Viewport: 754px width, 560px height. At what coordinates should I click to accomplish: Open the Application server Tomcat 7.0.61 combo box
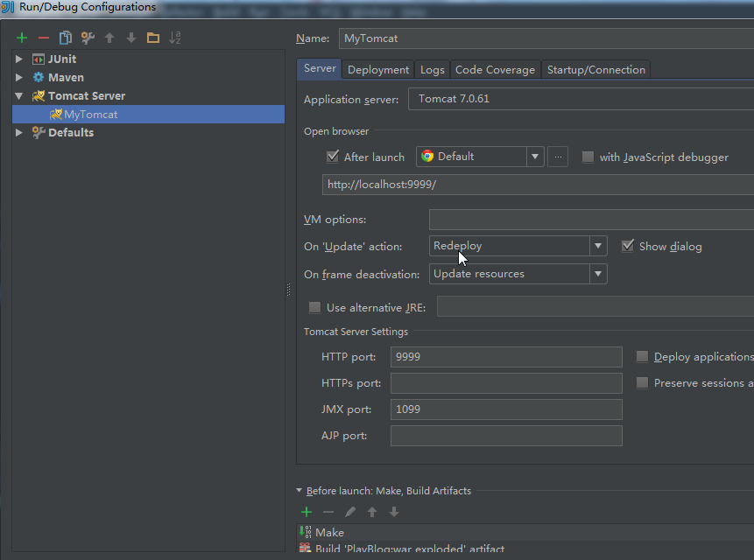581,99
